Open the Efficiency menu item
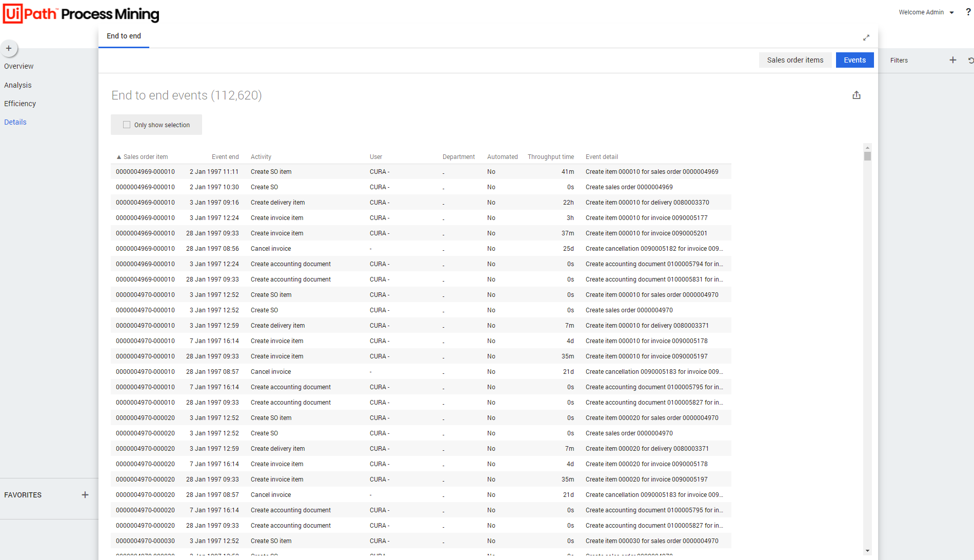The image size is (974, 560). click(x=20, y=104)
